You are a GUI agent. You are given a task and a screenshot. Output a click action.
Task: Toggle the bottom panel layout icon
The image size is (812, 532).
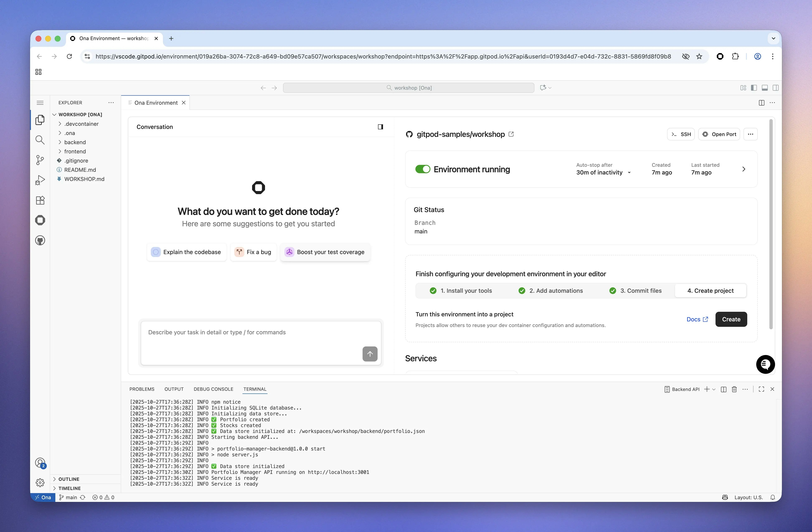coord(765,88)
